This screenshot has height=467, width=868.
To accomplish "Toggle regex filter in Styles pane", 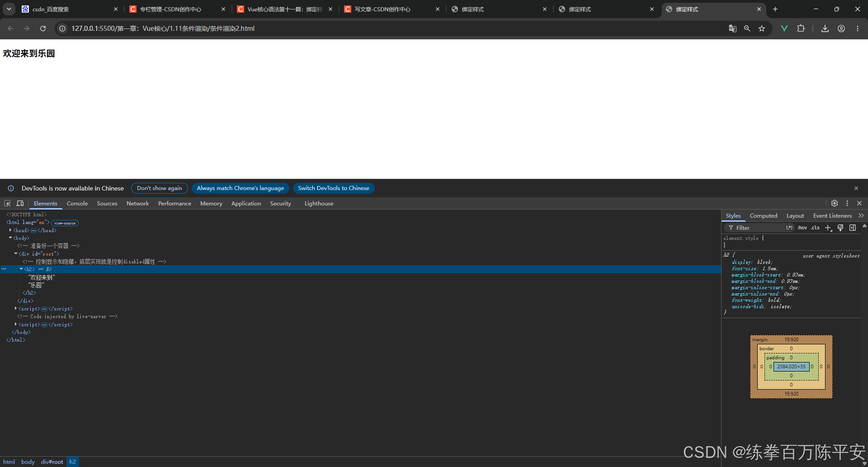I will (x=789, y=228).
